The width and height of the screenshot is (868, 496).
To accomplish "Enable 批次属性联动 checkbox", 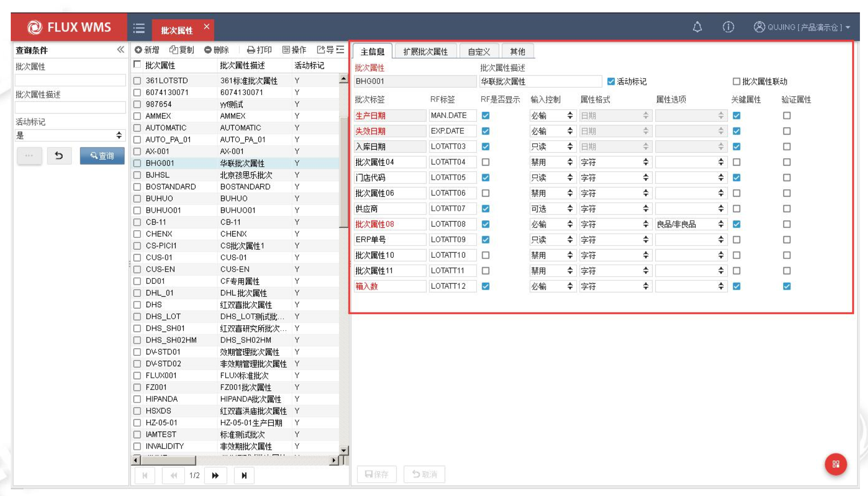I will point(736,81).
